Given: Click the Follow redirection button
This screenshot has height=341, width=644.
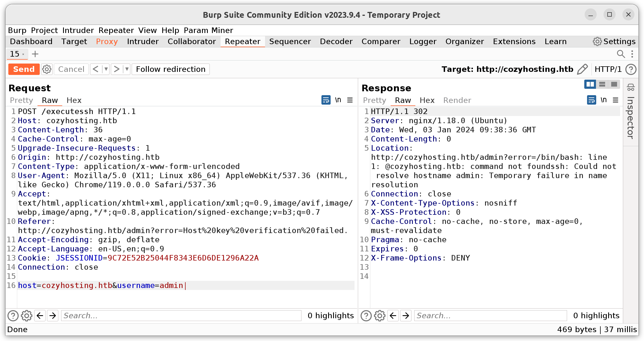Looking at the screenshot, I should [171, 69].
